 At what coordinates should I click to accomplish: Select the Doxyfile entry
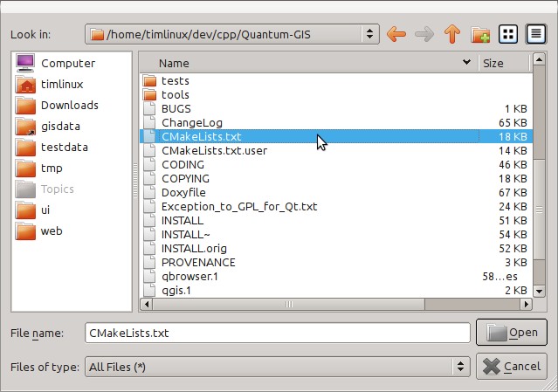click(183, 192)
